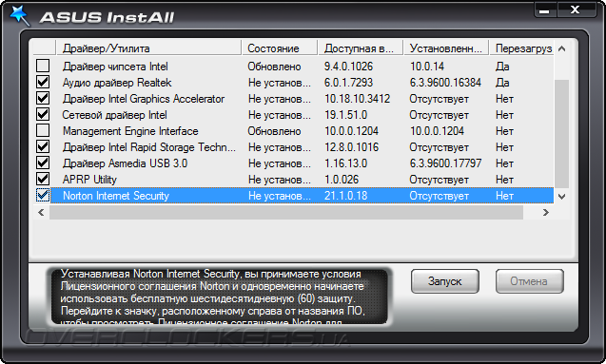
Task: Check the Management Engine Interface checkbox
Action: (43, 130)
